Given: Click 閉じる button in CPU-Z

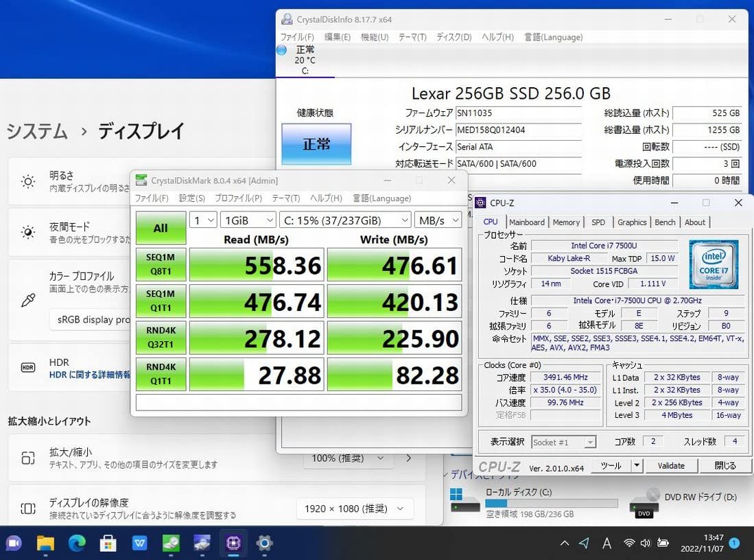Looking at the screenshot, I should pyautogui.click(x=724, y=465).
